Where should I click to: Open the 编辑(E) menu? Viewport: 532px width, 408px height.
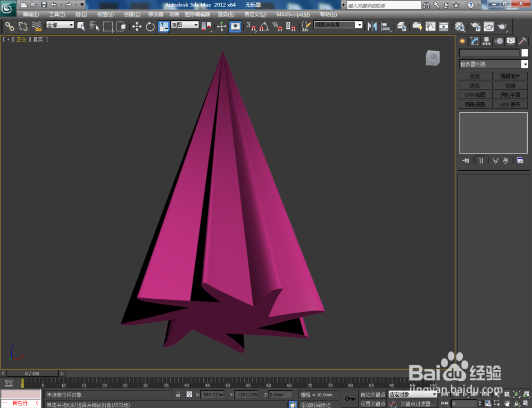point(30,14)
